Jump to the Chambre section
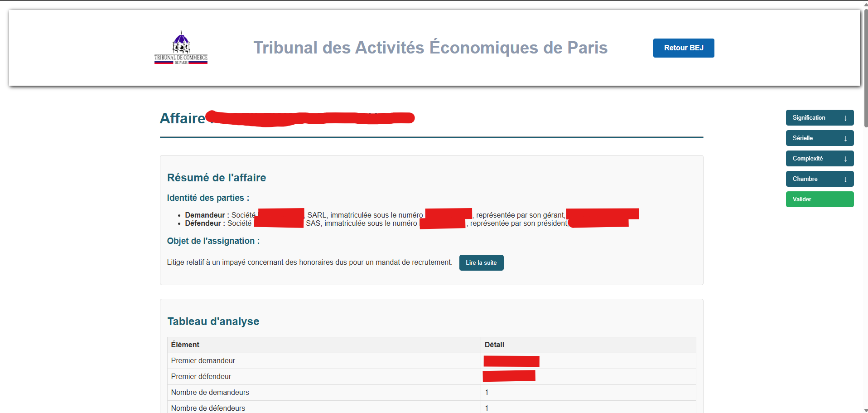The image size is (868, 413). point(819,179)
